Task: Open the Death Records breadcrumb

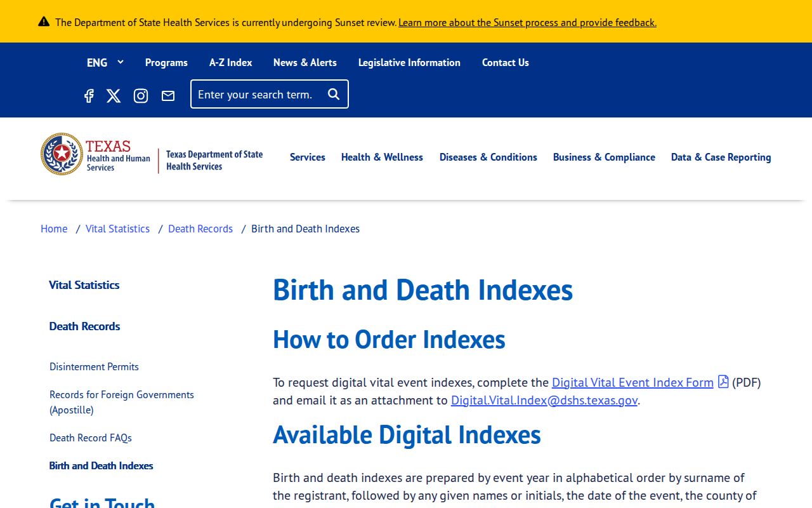Action: (x=200, y=229)
